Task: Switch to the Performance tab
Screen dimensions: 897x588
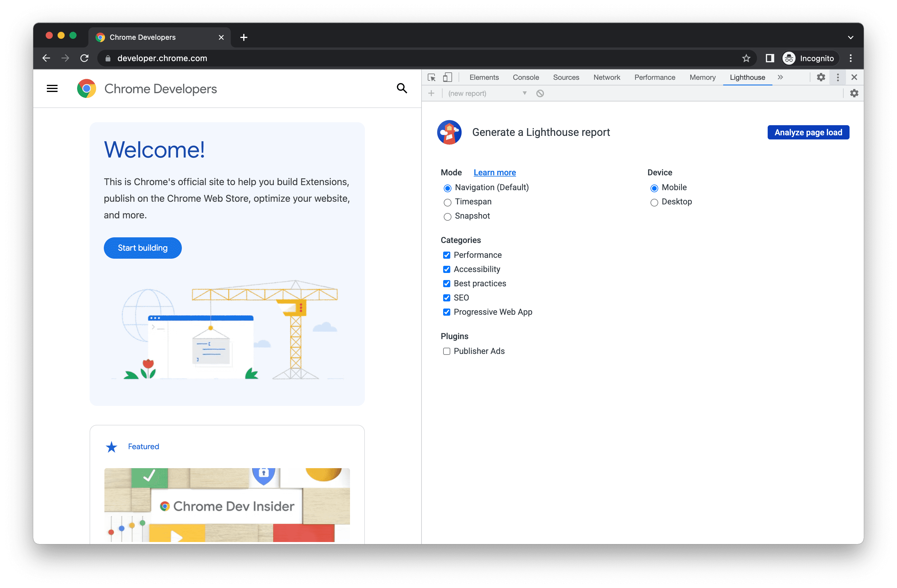Action: point(655,77)
